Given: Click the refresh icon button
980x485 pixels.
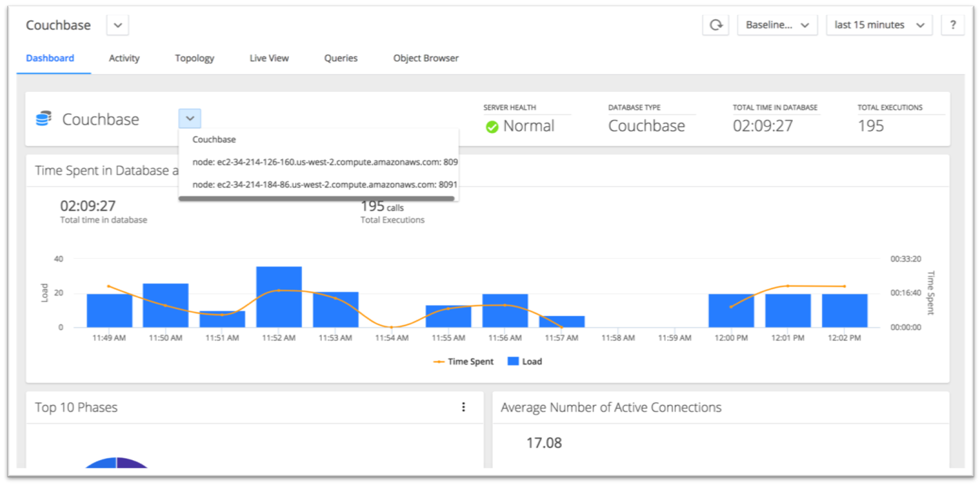Looking at the screenshot, I should [x=716, y=25].
